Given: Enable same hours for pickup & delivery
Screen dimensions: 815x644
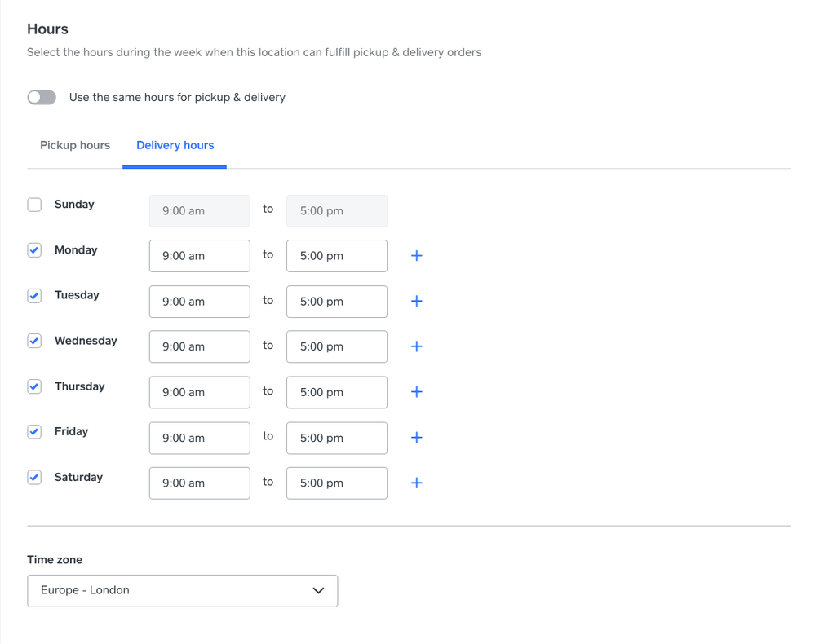Looking at the screenshot, I should click(42, 98).
